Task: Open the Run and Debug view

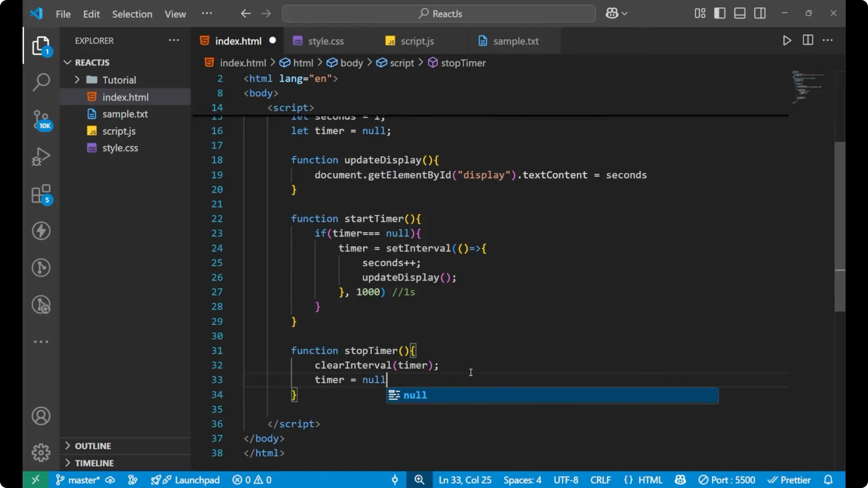Action: (x=41, y=156)
